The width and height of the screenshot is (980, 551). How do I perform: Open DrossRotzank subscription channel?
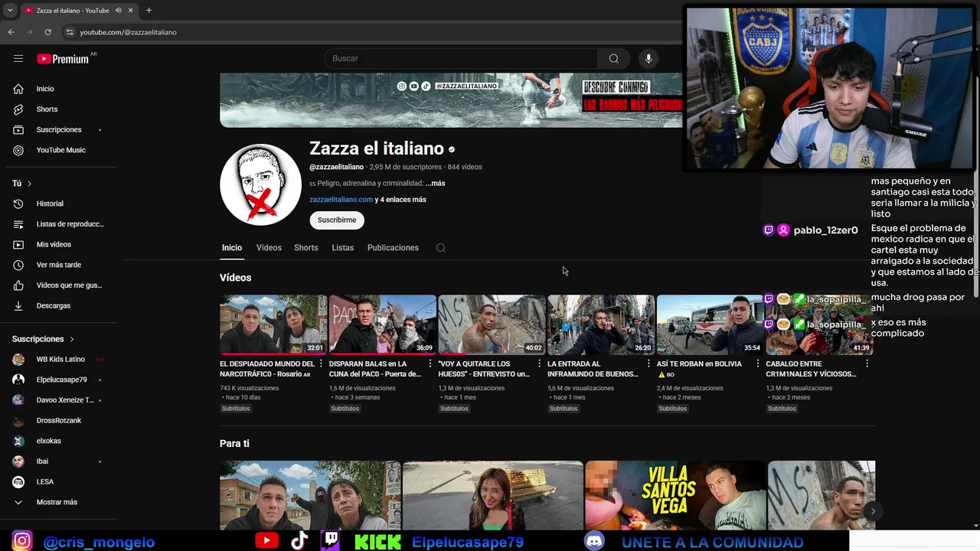58,421
